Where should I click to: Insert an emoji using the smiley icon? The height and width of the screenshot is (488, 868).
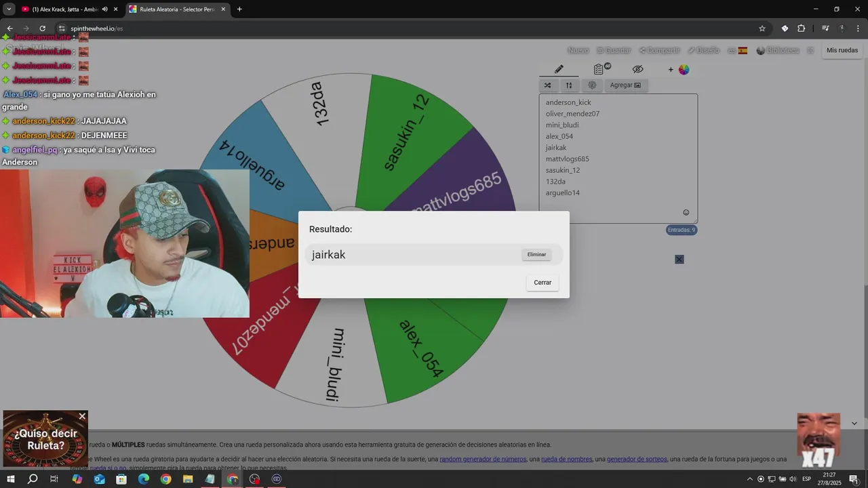coord(686,212)
